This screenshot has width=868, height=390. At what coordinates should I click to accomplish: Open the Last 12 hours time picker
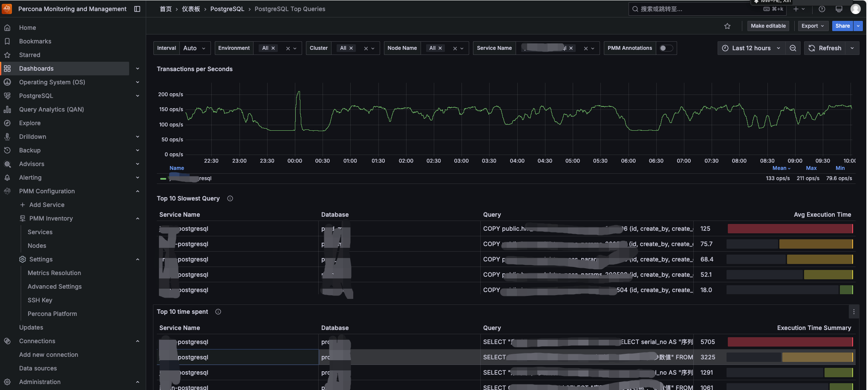tap(751, 48)
